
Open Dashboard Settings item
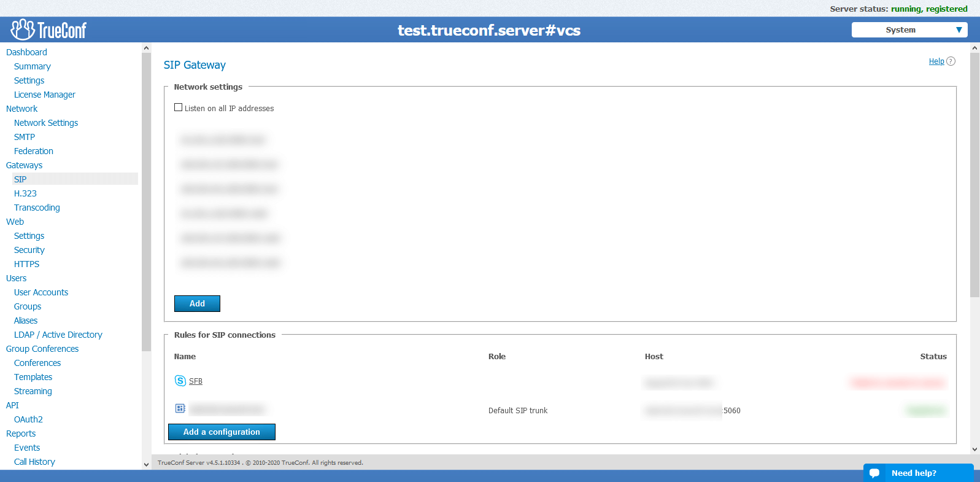29,80
